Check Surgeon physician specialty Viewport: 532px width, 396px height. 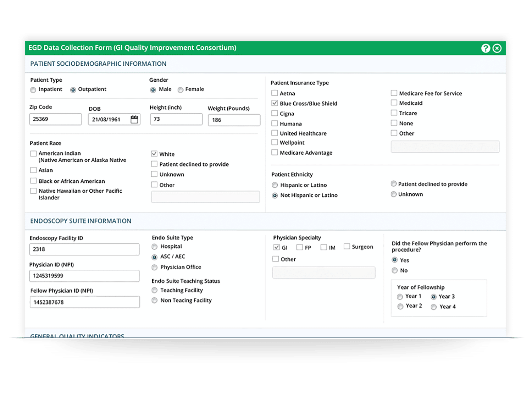[x=347, y=246]
